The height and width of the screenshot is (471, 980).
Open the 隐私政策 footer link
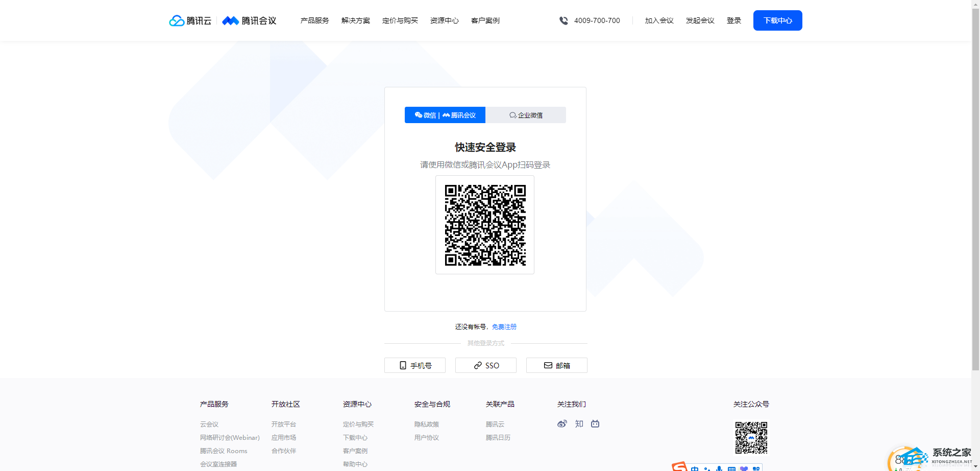coord(427,425)
